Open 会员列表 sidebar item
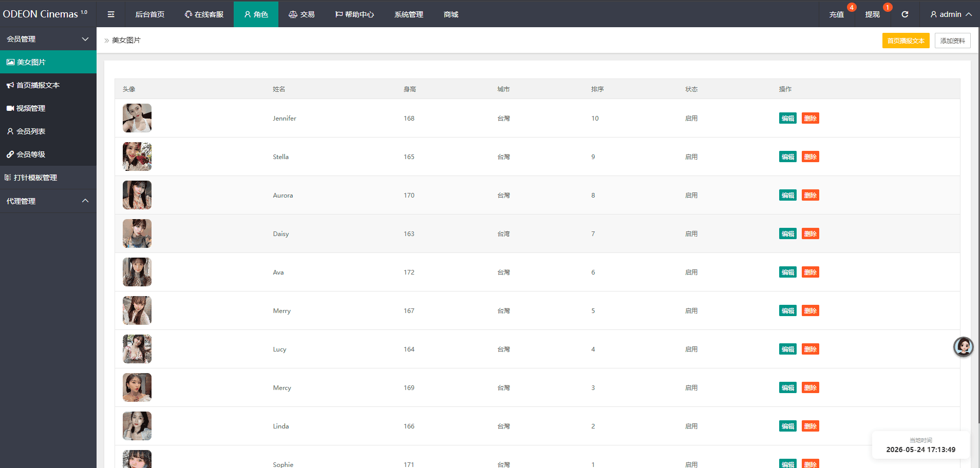 (48, 131)
